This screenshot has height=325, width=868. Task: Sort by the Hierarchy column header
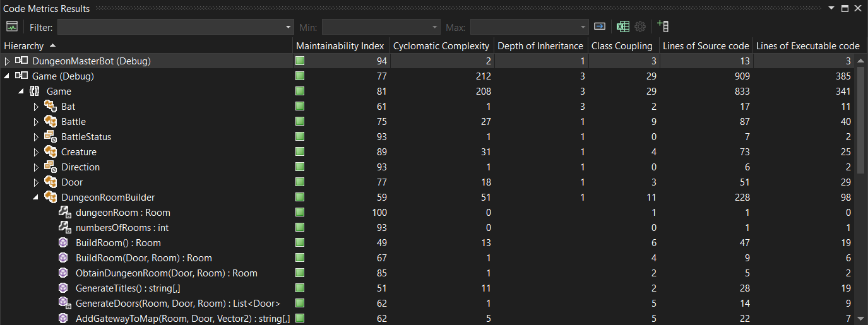146,45
